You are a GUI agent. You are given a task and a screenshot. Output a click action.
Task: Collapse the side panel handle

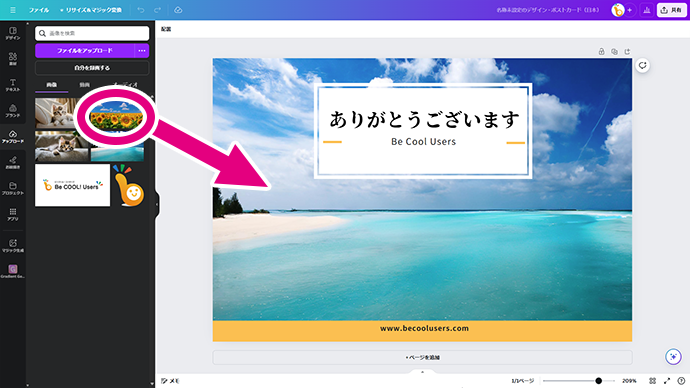(156, 205)
